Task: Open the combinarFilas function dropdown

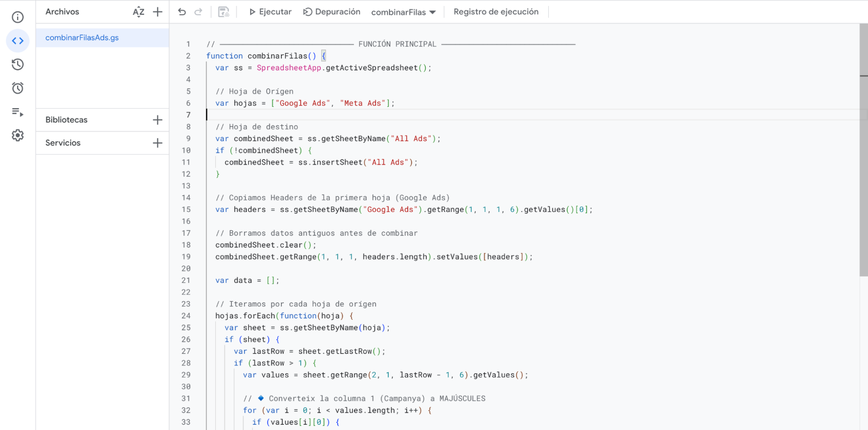Action: point(403,12)
